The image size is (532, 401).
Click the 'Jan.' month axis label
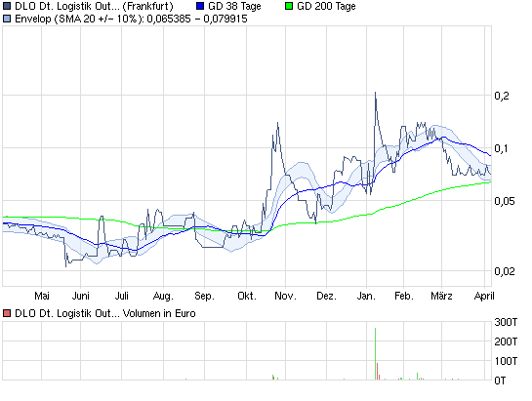366,296
